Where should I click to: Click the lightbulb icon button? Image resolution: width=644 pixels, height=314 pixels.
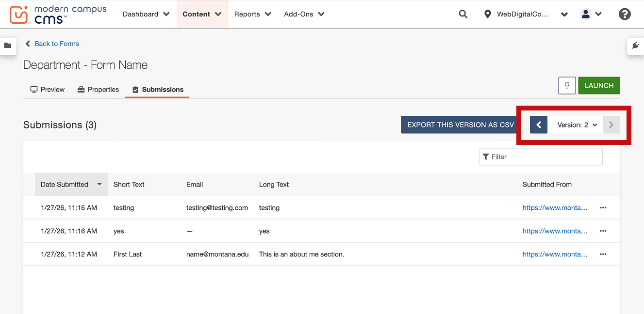(567, 86)
